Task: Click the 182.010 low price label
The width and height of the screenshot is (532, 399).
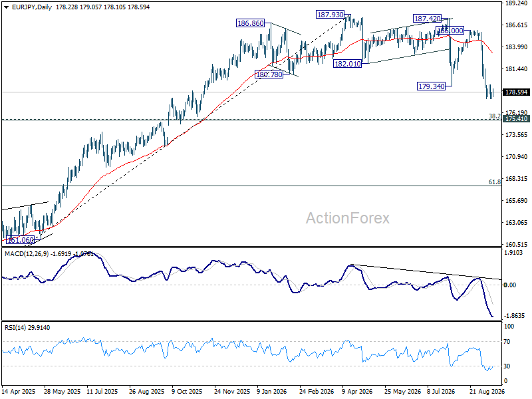Action: 347,63
